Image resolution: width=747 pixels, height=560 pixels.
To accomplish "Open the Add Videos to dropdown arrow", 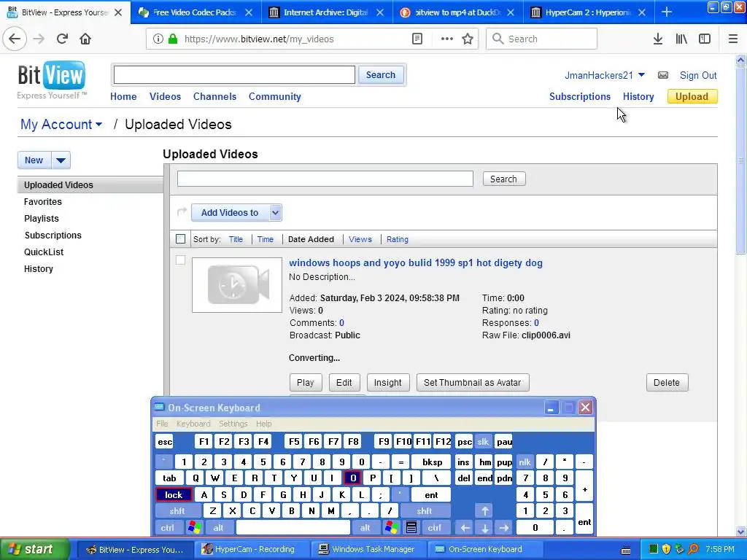I will (x=275, y=213).
